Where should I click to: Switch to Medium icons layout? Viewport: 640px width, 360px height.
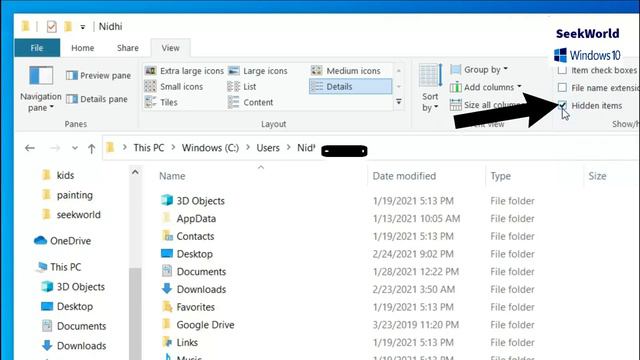[x=346, y=71]
